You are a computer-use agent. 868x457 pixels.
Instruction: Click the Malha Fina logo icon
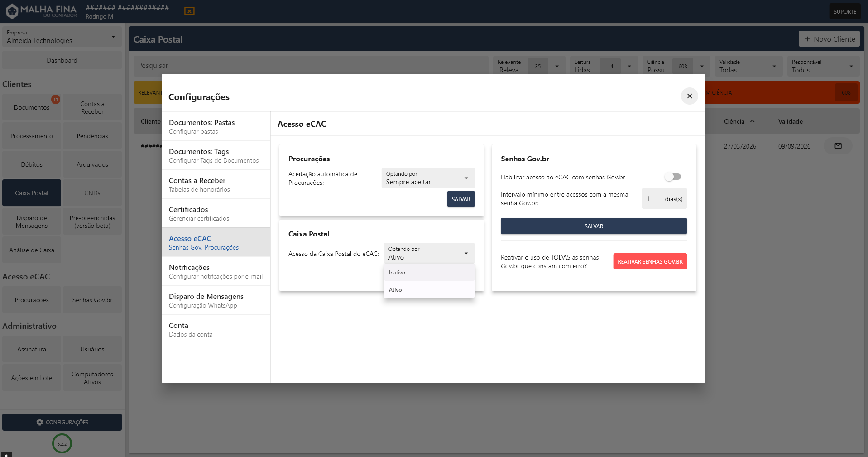[x=12, y=11]
